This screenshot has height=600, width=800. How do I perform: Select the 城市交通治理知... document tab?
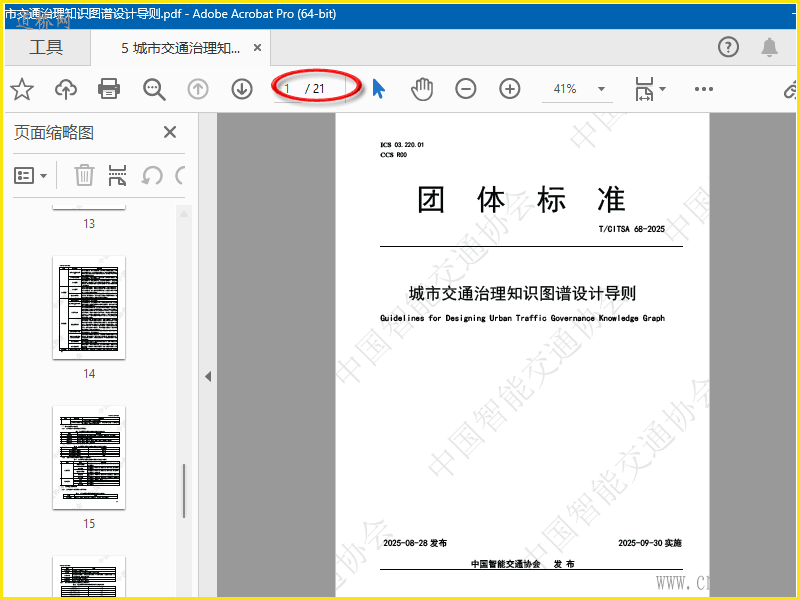pos(180,48)
